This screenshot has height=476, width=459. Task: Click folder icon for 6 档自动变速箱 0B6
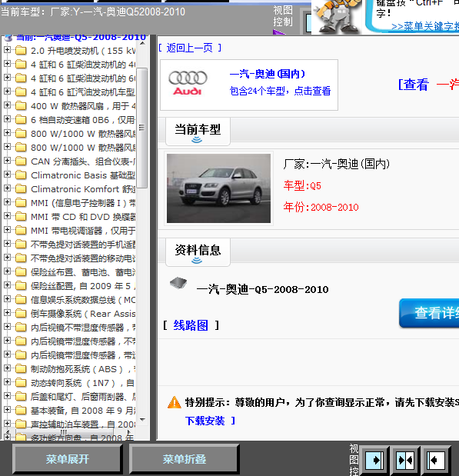(x=21, y=120)
